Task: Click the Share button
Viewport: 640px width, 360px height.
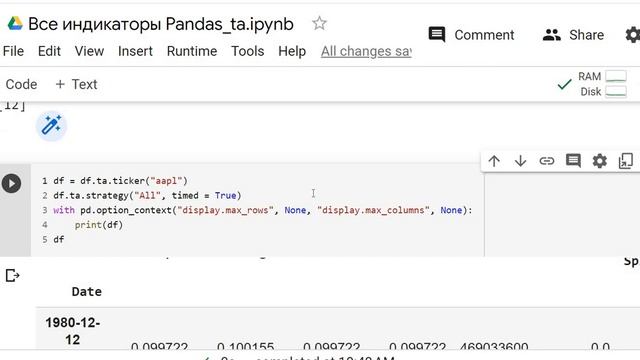Action: [x=573, y=35]
